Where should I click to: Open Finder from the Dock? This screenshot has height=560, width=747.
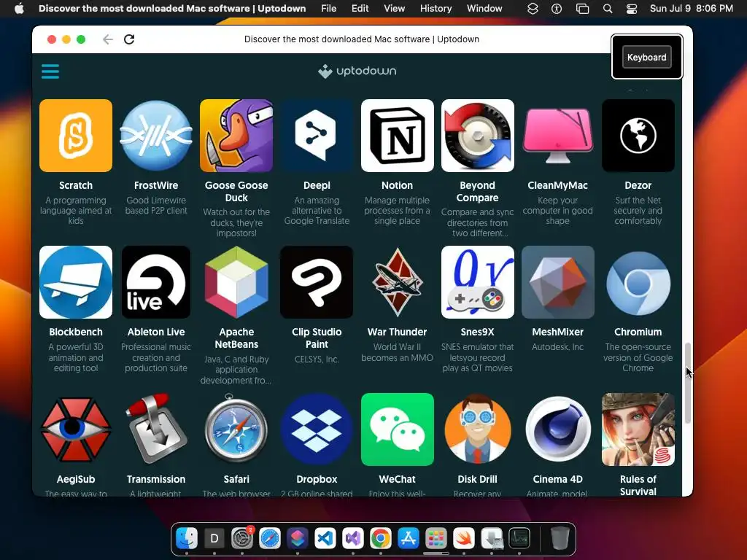[x=187, y=539]
